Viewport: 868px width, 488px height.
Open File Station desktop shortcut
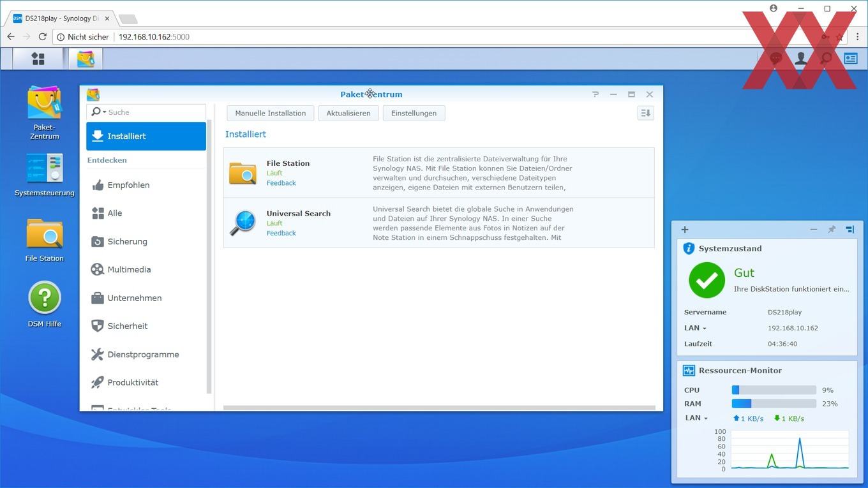[45, 240]
